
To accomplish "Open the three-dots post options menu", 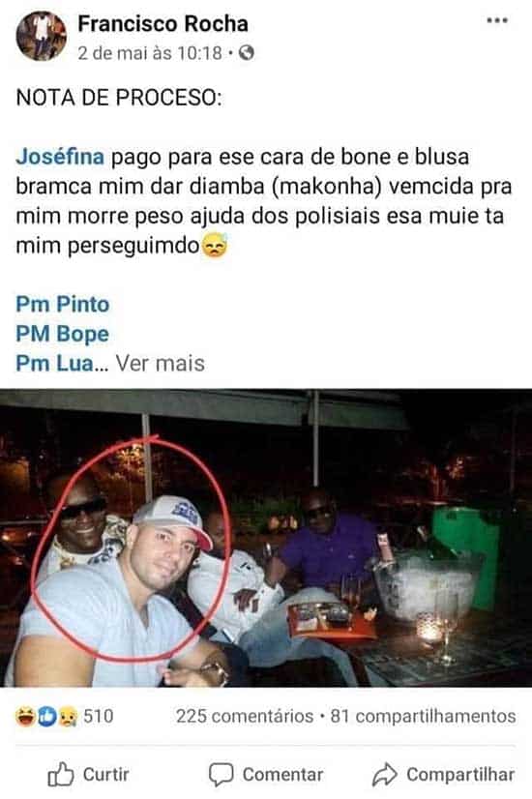I will click(x=497, y=20).
